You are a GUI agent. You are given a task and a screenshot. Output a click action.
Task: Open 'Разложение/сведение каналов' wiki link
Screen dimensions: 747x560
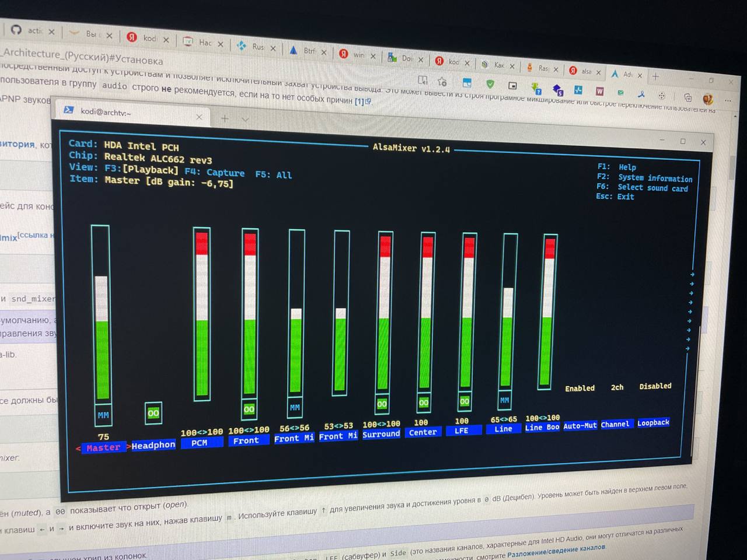pyautogui.click(x=556, y=551)
